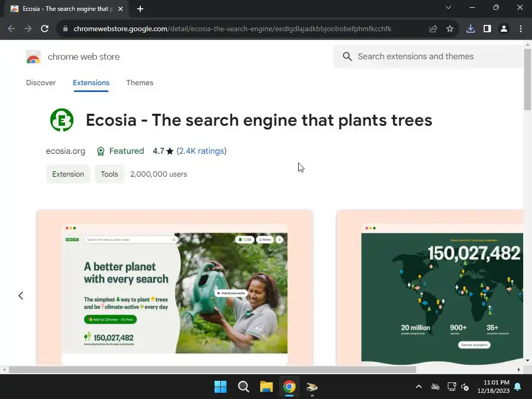Viewport: 532px width, 399px height.
Task: Open Windows taskbar search
Action: click(x=243, y=387)
